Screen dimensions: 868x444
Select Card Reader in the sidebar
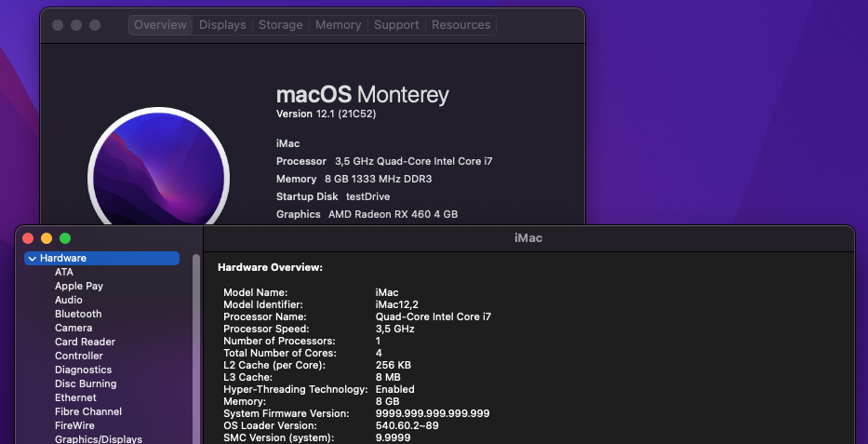click(x=85, y=342)
